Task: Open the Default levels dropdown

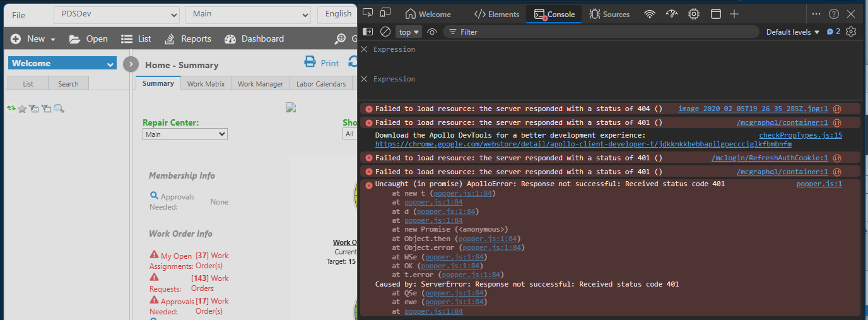Action: pyautogui.click(x=793, y=32)
